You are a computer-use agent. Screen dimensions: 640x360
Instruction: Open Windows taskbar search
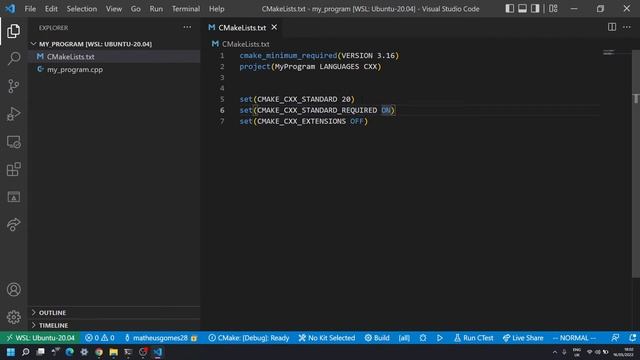(x=25, y=352)
